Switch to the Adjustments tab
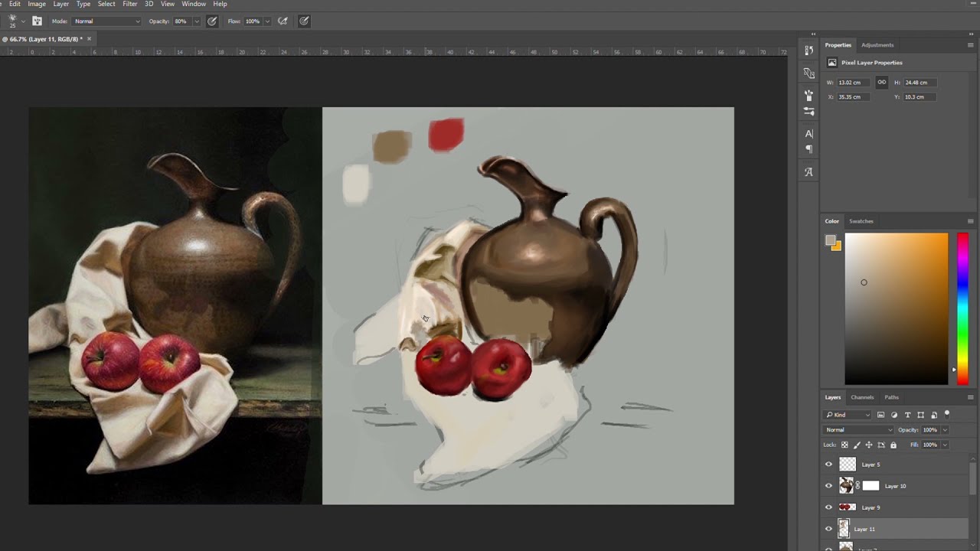Viewport: 980px width, 551px height. [877, 45]
